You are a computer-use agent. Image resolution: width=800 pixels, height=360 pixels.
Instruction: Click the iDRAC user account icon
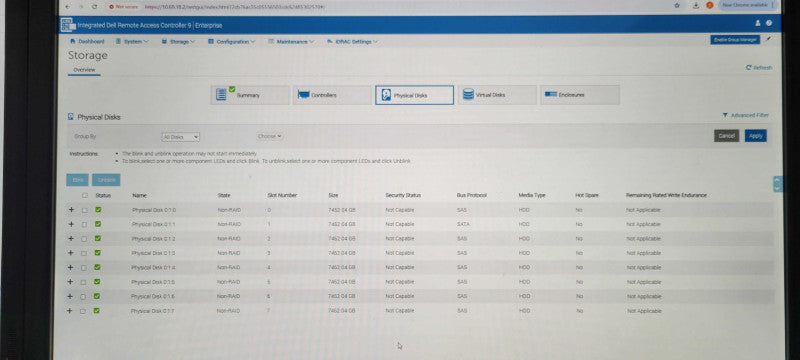coord(758,23)
